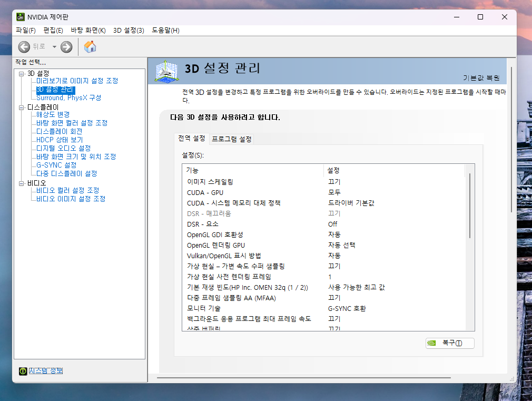
Task: Select the 3D 설정 관리 tree item
Action: tap(55, 89)
